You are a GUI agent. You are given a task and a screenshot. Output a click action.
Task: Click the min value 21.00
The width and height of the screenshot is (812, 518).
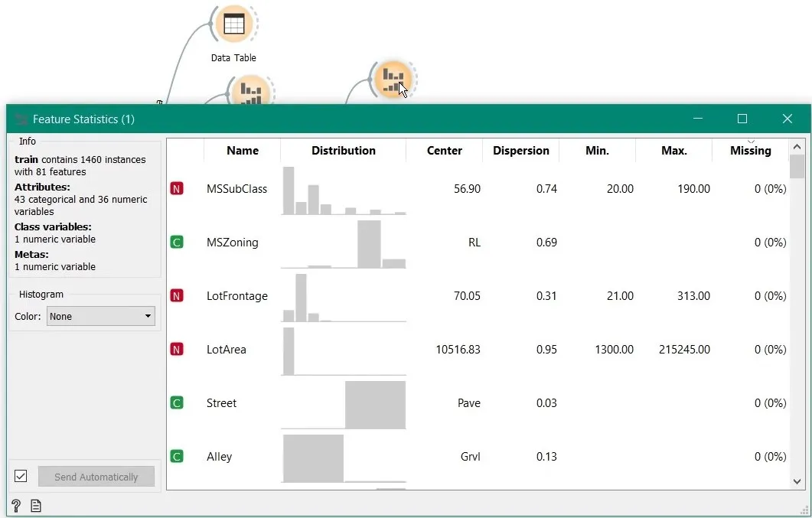(x=621, y=296)
